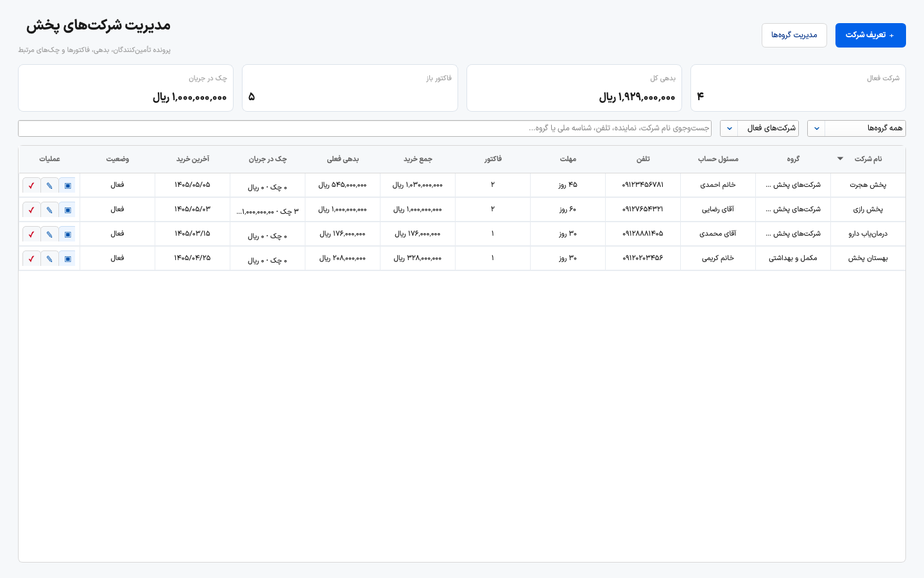This screenshot has width=924, height=578.
Task: Sort by the مهلت column header
Action: click(x=568, y=159)
